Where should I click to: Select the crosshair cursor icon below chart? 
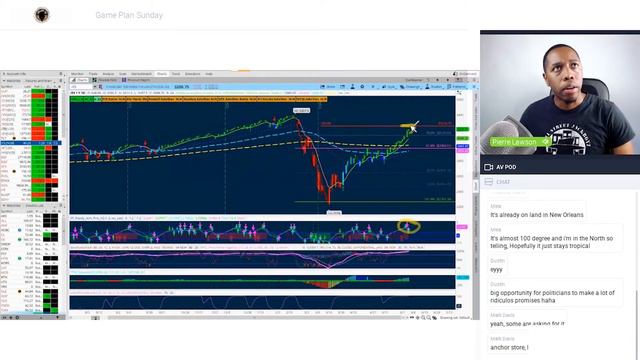[x=417, y=318]
